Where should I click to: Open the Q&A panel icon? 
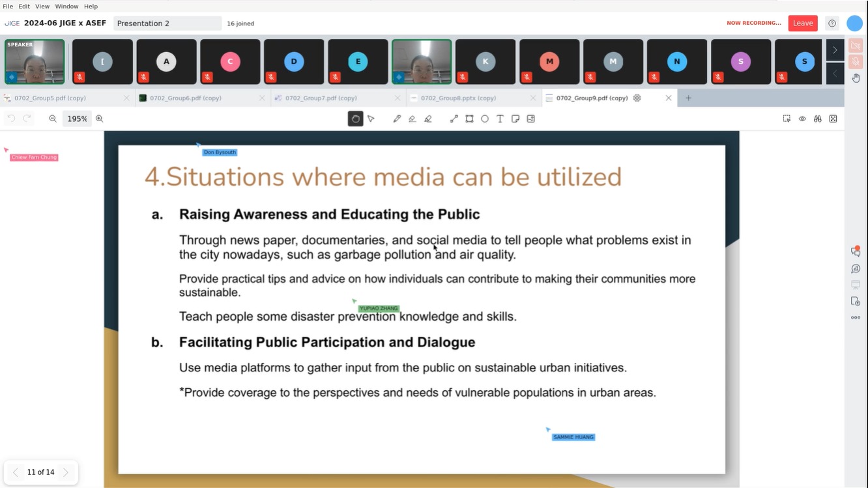click(856, 268)
